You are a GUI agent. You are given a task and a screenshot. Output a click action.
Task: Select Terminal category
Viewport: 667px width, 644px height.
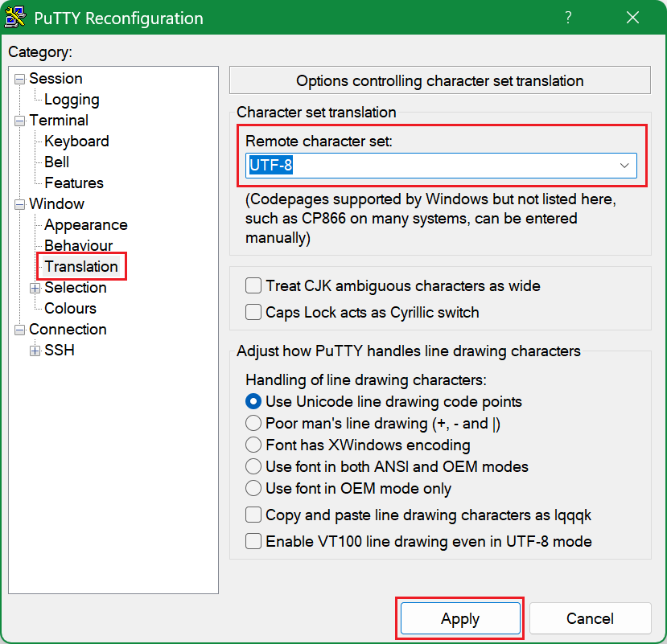[59, 121]
